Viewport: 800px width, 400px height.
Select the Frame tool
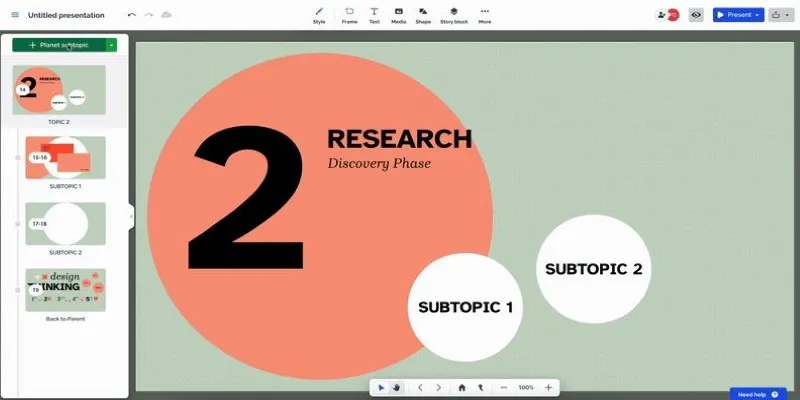[349, 15]
